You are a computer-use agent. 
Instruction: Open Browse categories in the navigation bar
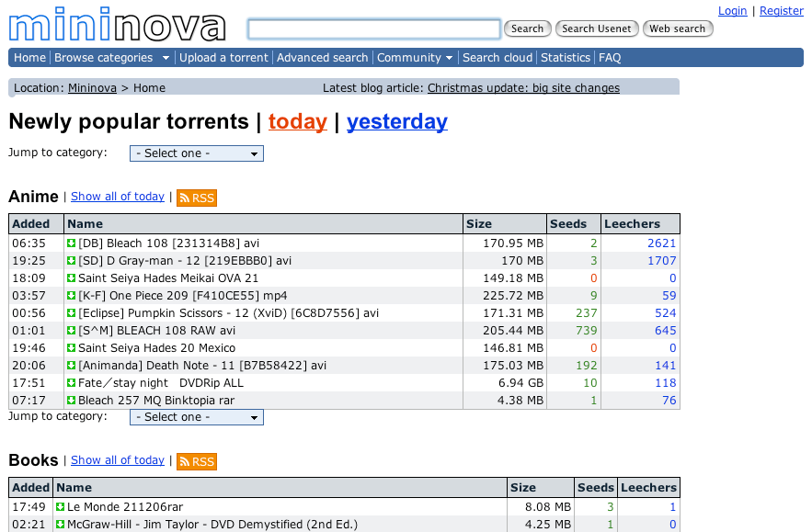104,58
